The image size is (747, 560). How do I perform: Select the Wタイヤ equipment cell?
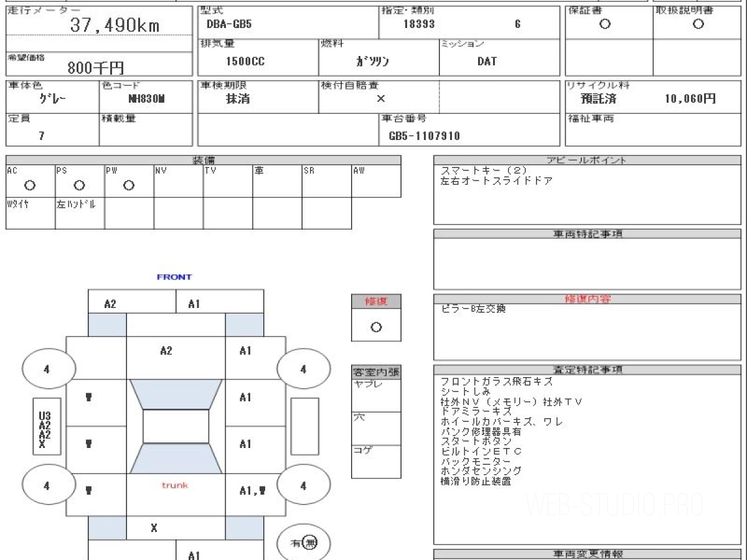31,213
